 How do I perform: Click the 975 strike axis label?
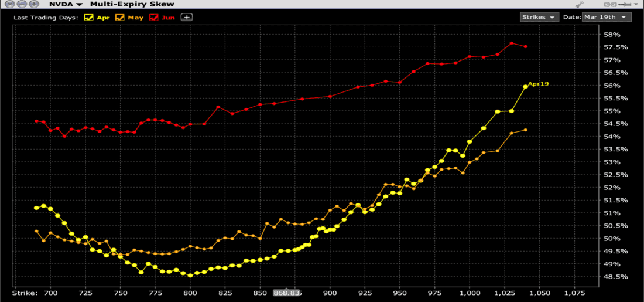(x=434, y=293)
